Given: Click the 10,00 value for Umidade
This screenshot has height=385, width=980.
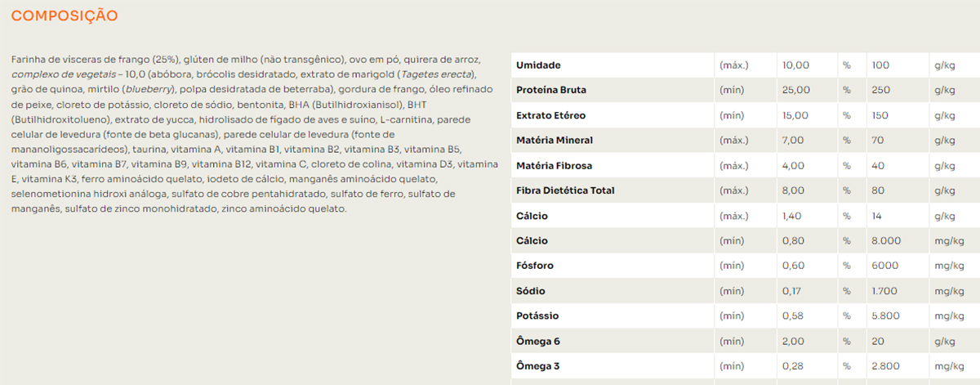Looking at the screenshot, I should point(796,65).
